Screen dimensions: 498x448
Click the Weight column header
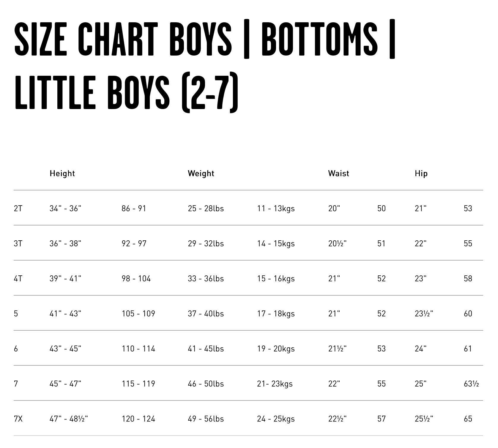pyautogui.click(x=201, y=173)
